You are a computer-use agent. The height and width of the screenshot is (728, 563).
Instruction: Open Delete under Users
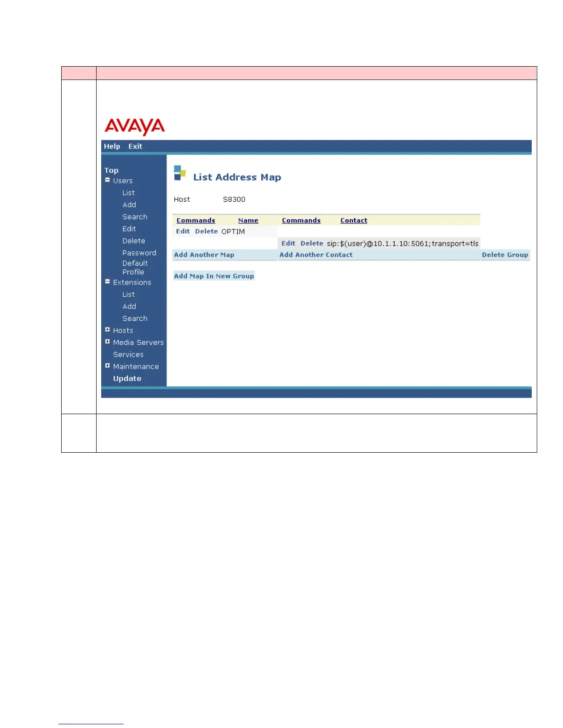point(133,240)
